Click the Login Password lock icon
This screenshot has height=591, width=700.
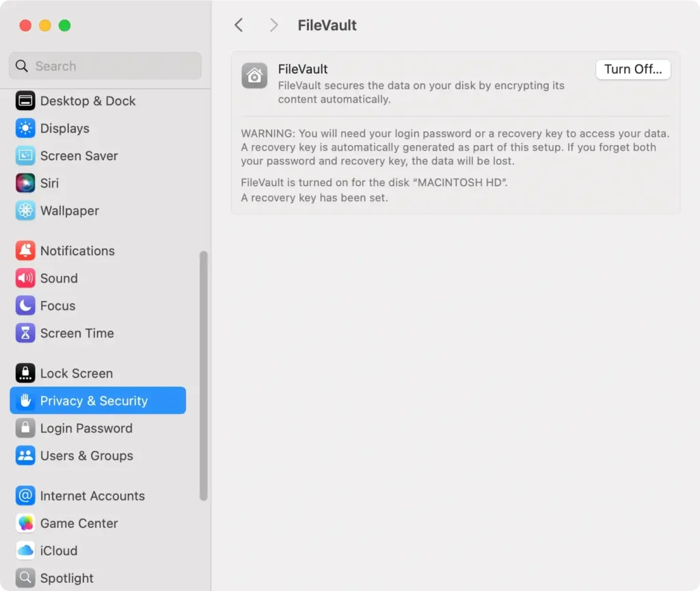point(25,428)
